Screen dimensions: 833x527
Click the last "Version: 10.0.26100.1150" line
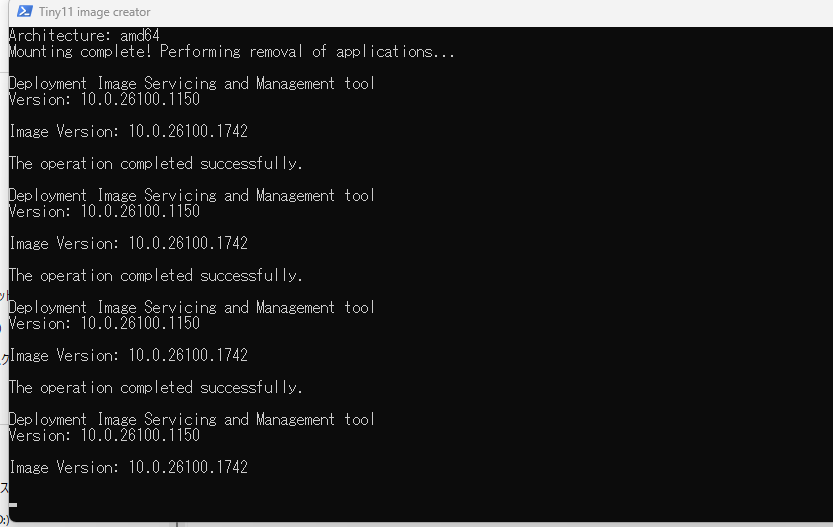tap(104, 435)
